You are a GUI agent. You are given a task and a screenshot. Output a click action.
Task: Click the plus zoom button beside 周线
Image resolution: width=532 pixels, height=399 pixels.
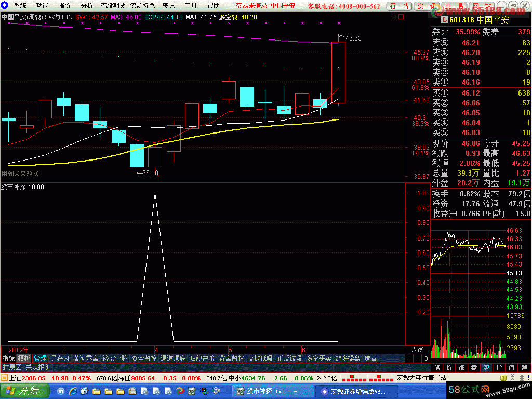409,358
